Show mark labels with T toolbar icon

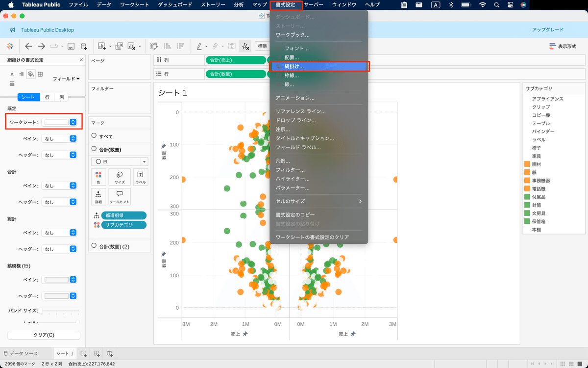[232, 46]
